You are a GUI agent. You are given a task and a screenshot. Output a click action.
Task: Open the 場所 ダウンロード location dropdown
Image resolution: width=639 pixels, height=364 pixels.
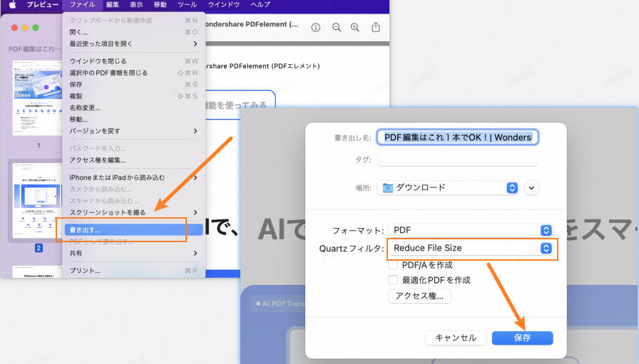[448, 188]
